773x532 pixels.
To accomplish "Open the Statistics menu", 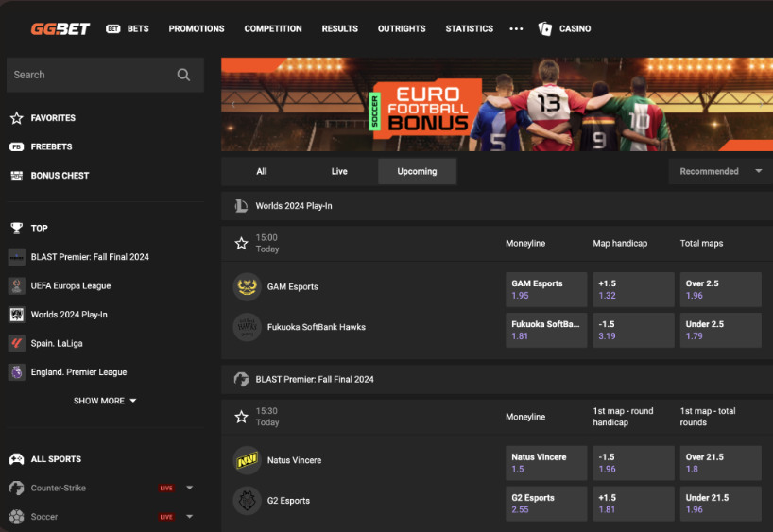I will point(470,29).
